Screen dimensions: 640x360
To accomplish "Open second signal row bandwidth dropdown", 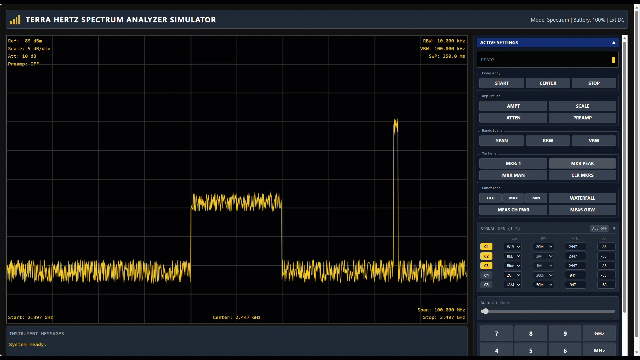I will 543,256.
